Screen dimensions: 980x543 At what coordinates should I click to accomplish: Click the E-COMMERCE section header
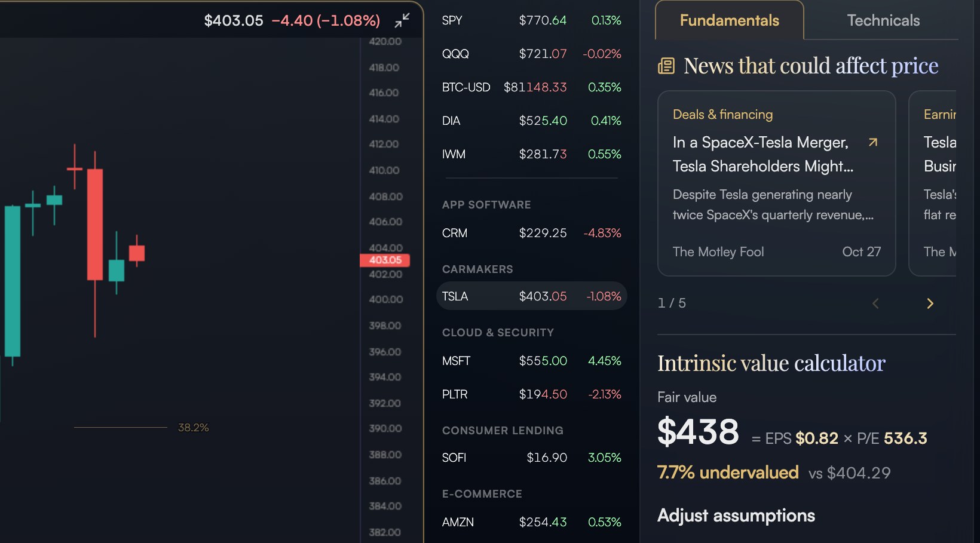[482, 494]
